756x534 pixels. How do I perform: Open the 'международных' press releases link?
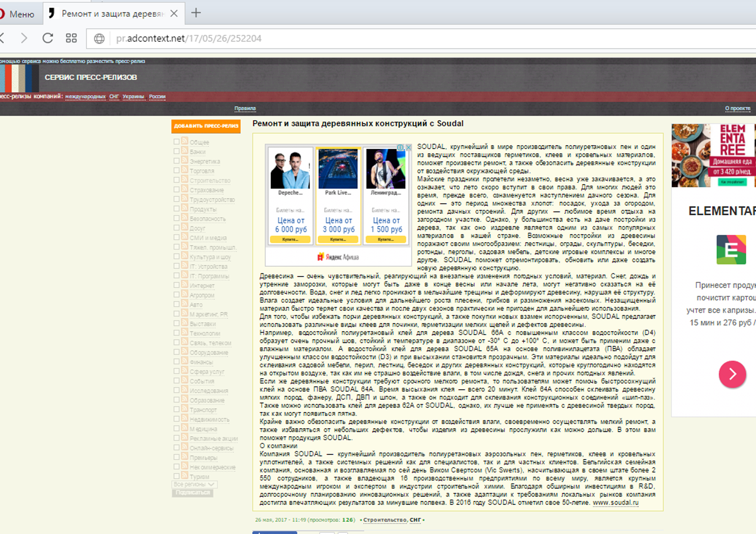click(x=86, y=96)
